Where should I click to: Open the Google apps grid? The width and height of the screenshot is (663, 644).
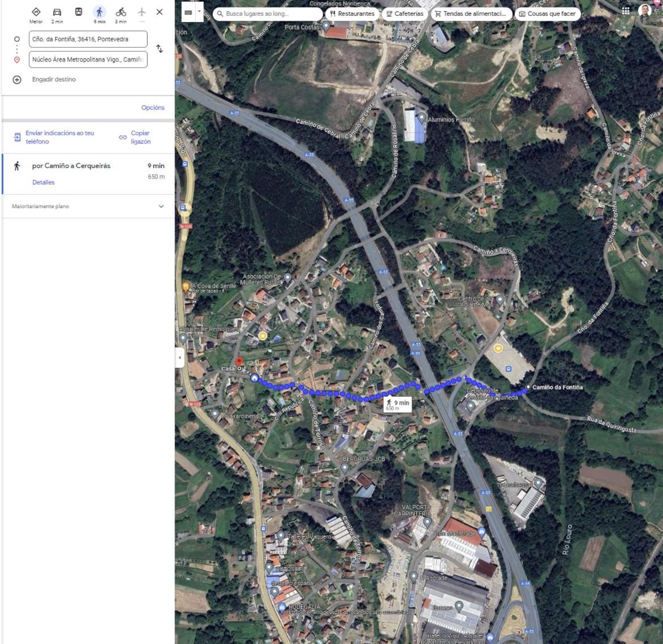coord(625,10)
